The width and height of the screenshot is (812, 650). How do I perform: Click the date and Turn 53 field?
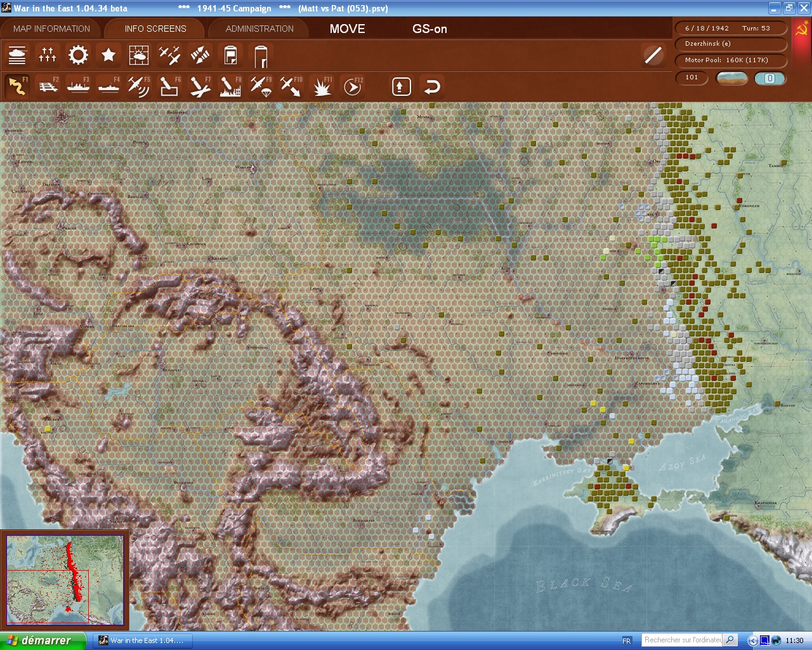(x=731, y=28)
